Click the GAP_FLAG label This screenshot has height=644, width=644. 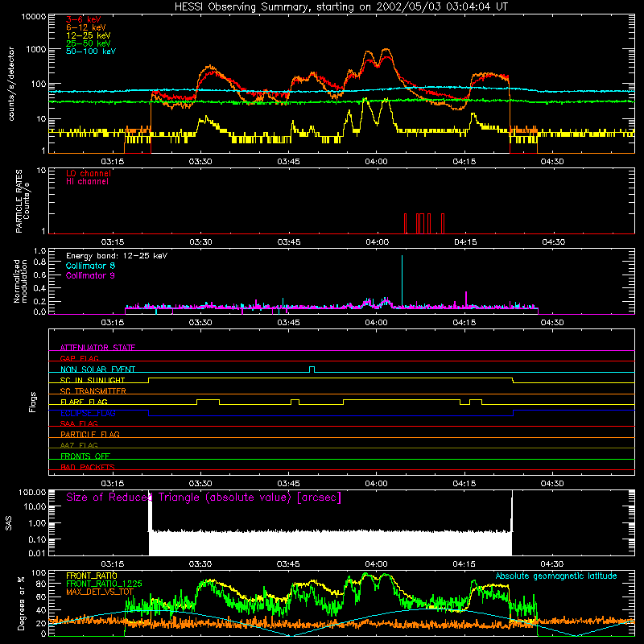[x=79, y=358]
